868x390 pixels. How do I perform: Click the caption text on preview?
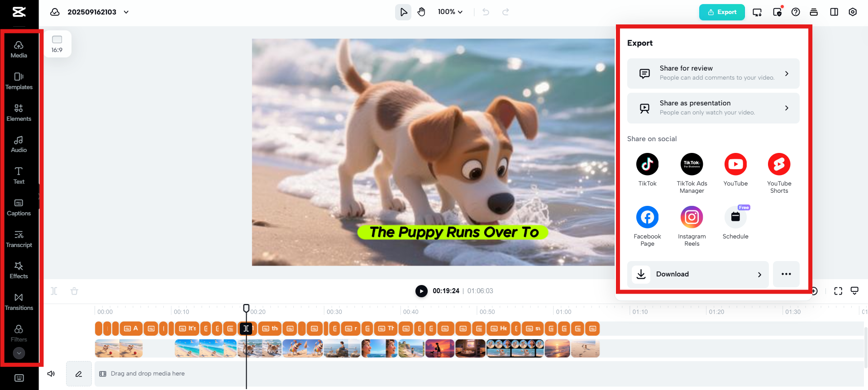coord(454,232)
